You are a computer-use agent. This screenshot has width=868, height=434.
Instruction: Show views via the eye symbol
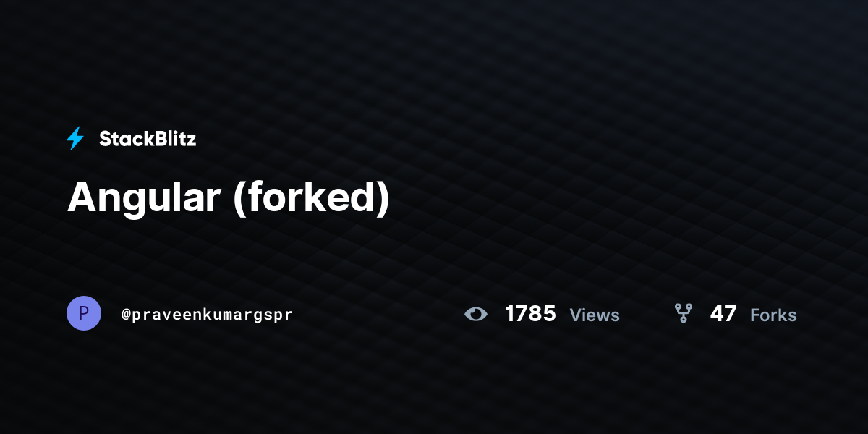click(x=476, y=314)
